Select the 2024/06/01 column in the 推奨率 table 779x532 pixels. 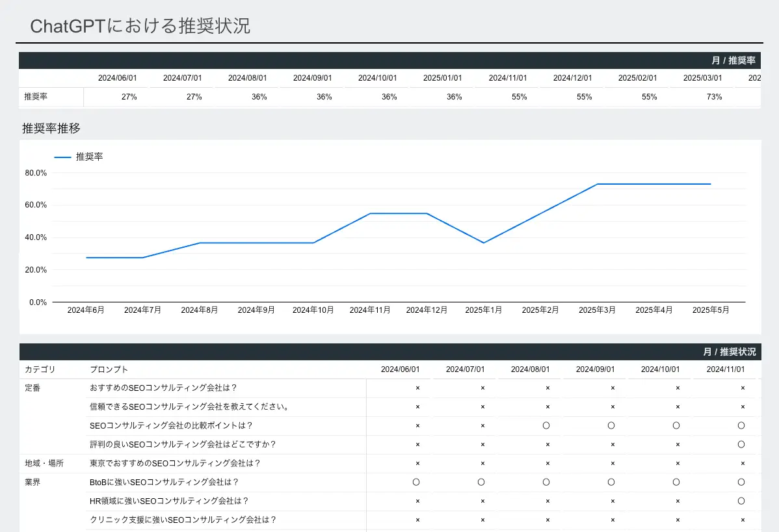tap(117, 78)
